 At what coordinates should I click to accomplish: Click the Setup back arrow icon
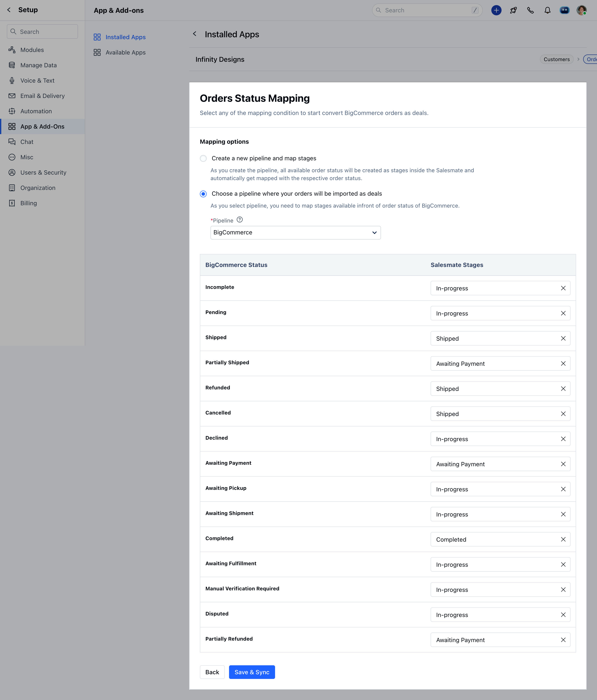(x=9, y=10)
